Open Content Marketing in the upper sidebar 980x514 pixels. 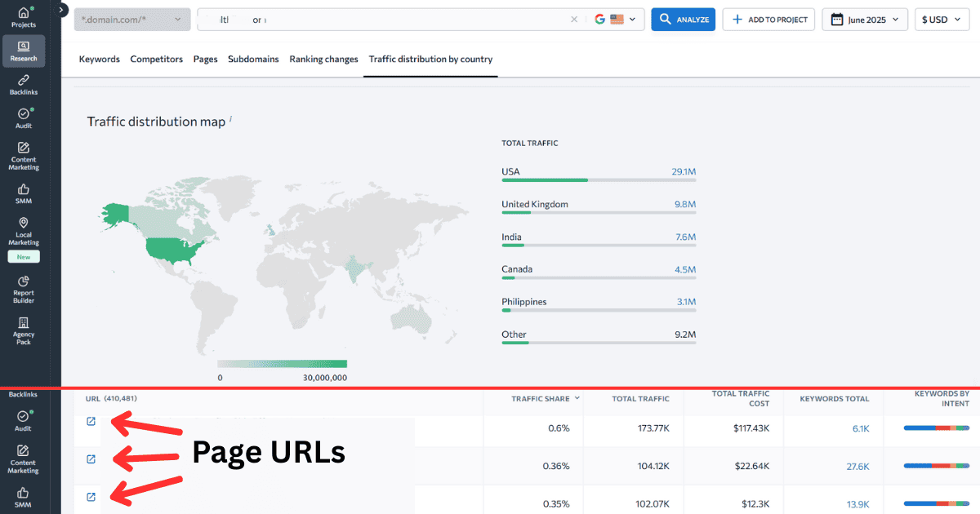click(x=24, y=156)
